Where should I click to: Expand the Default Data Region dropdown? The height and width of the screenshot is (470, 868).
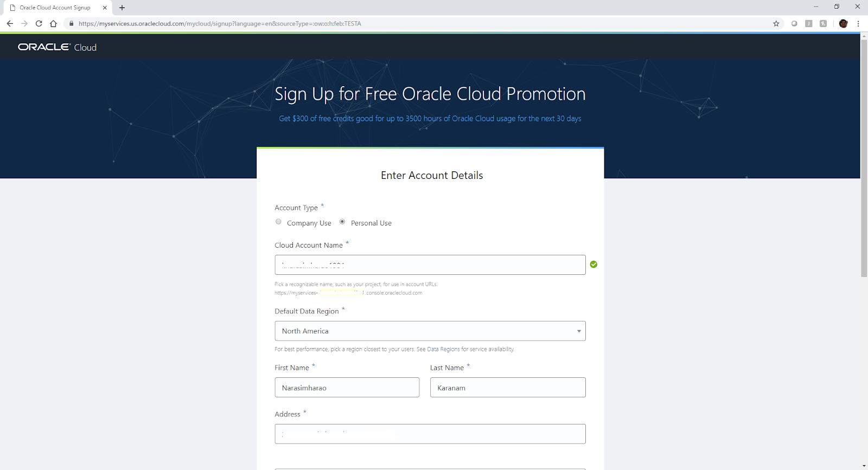(430, 331)
